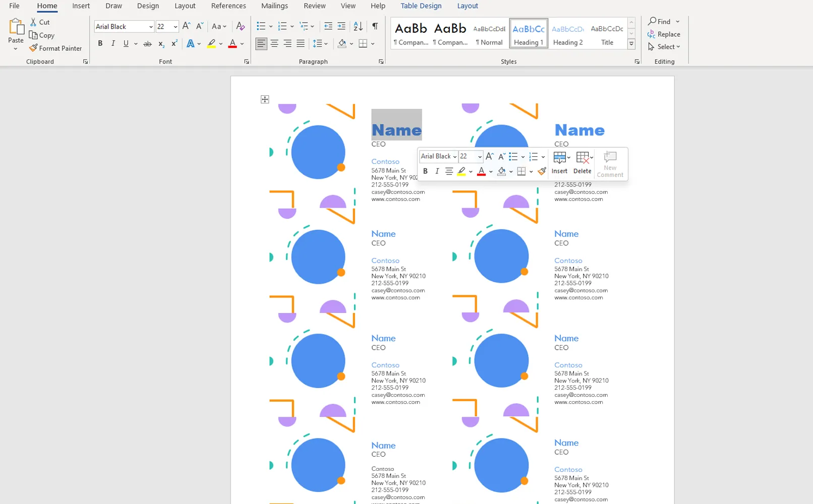
Task: Toggle Bold in the mini toolbar
Action: (425, 171)
